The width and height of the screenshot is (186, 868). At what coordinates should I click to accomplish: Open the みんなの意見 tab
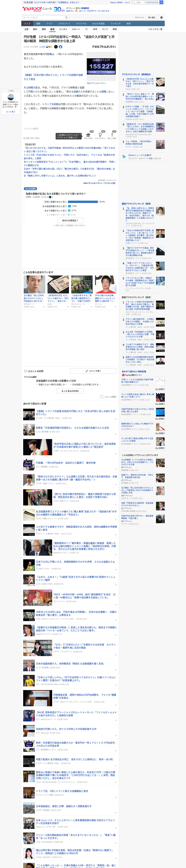(99, 24)
